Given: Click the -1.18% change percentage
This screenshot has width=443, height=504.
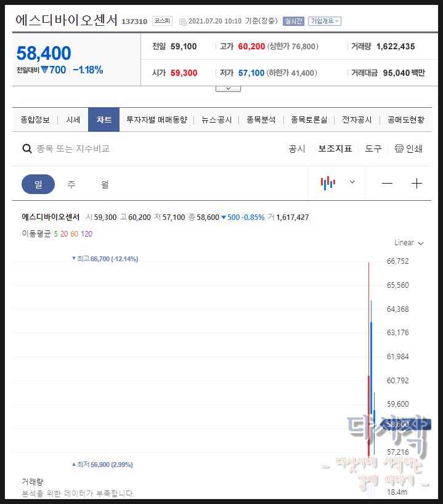Looking at the screenshot, I should click(88, 70).
